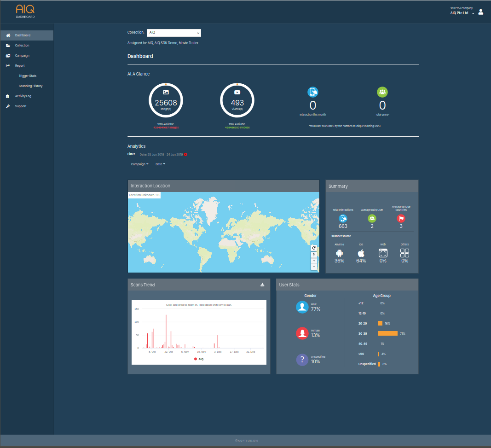Open the Date filter dropdown
The image size is (491, 448).
(160, 164)
